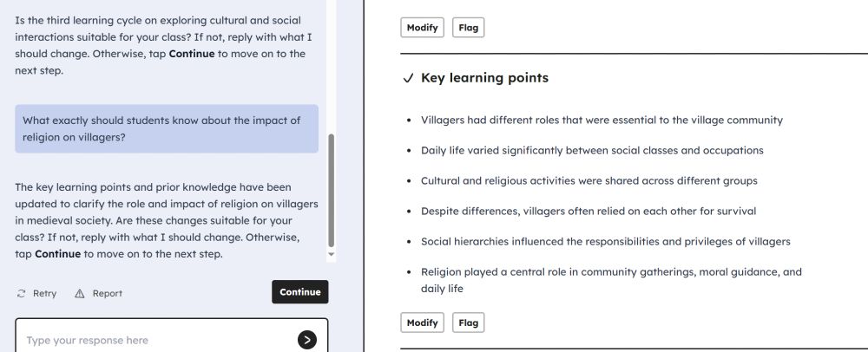The image size is (868, 352).
Task: Click the bullet about religion's central role
Action: (x=611, y=280)
